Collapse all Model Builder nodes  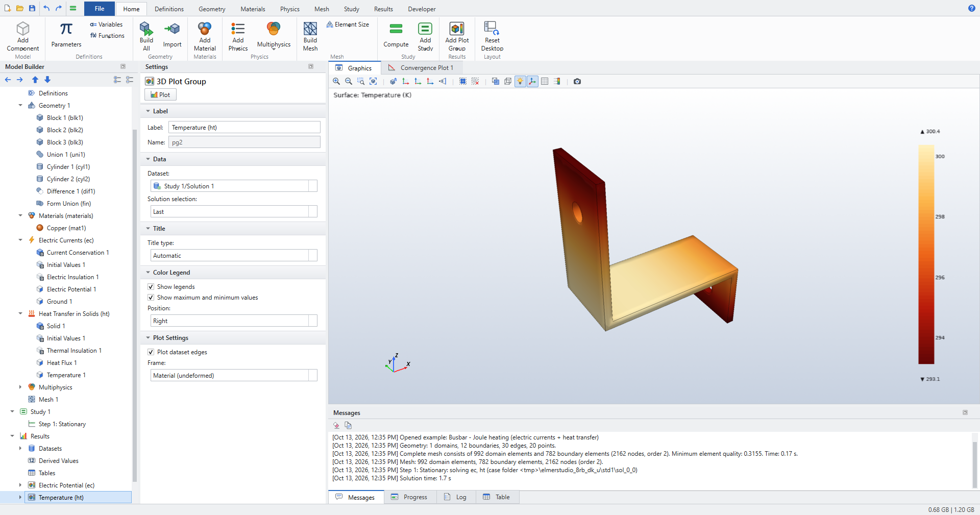click(130, 80)
